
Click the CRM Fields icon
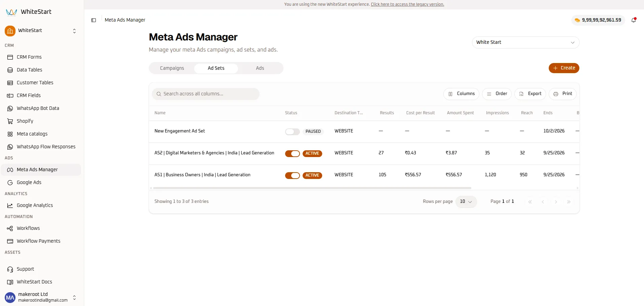click(10, 96)
